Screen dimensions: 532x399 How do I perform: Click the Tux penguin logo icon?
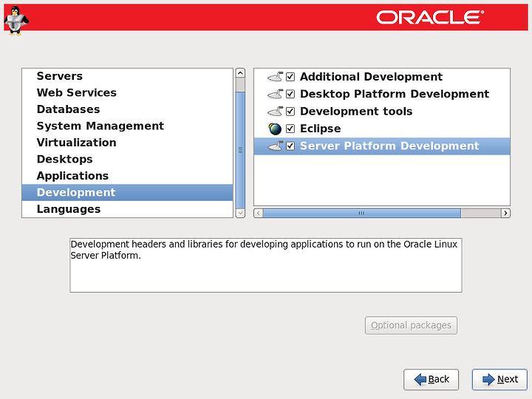coord(16,21)
